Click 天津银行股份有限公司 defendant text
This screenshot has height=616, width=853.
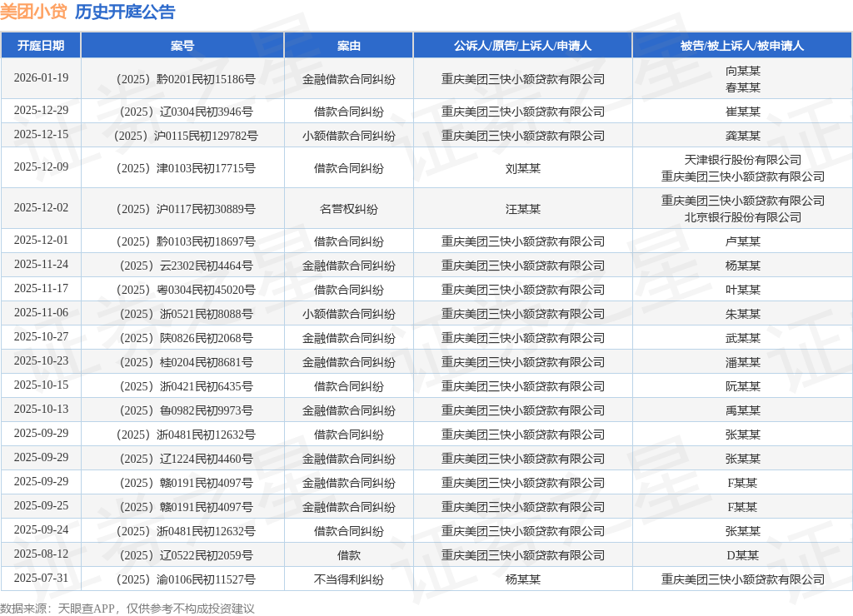coord(742,160)
